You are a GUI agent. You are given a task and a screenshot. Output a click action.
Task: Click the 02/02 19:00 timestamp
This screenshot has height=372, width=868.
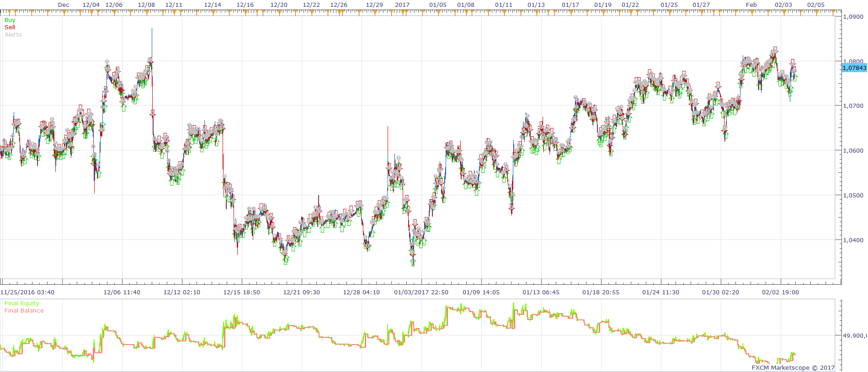[781, 292]
